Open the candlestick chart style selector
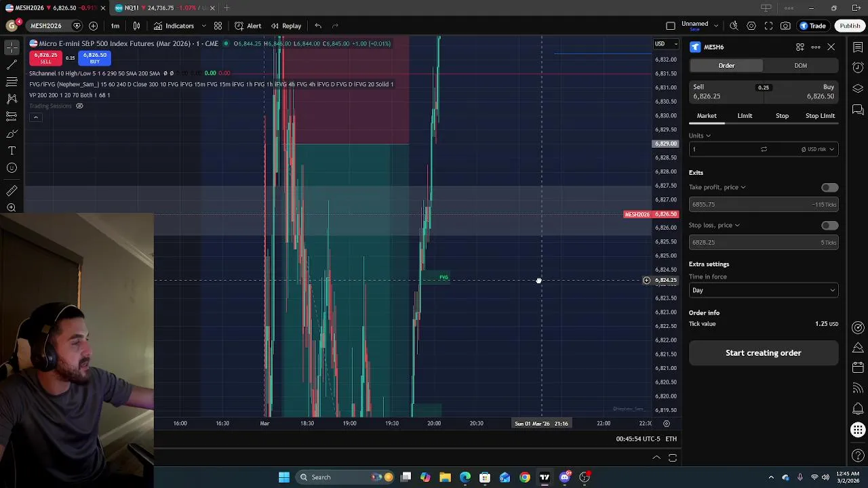The image size is (868, 488). (x=136, y=26)
